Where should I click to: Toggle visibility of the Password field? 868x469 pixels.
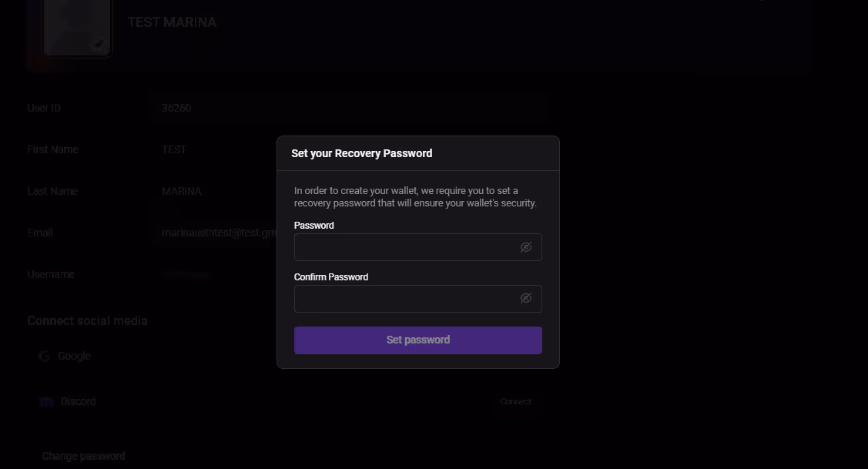coord(526,246)
